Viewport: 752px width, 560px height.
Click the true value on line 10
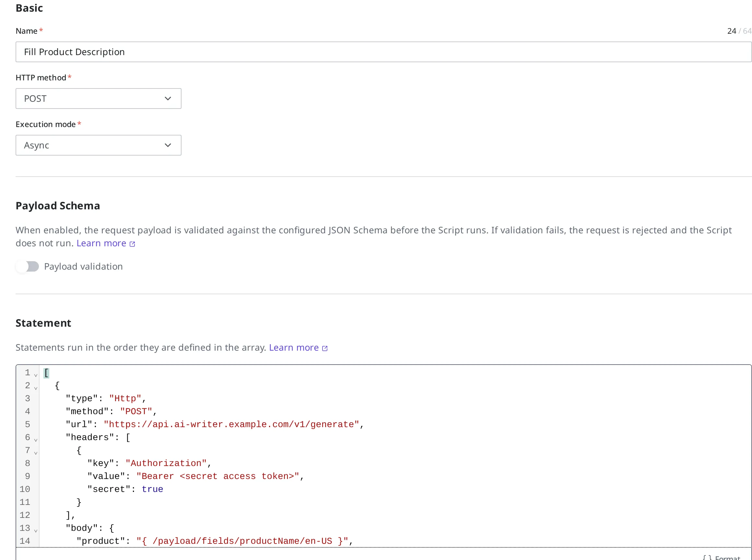point(153,489)
